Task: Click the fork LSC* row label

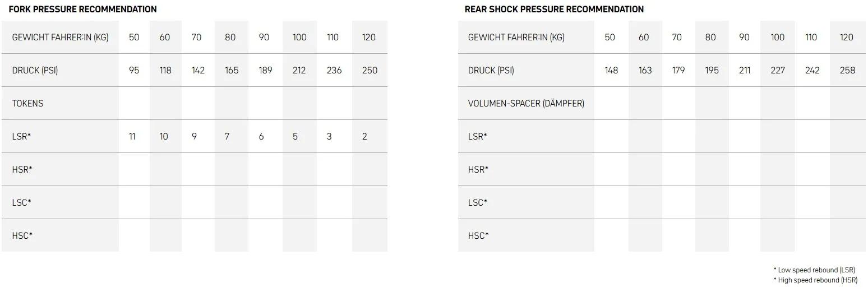Action: coord(21,202)
